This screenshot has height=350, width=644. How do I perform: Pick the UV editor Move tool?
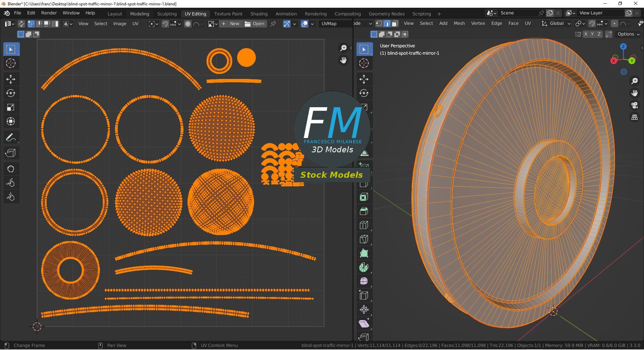pos(11,79)
